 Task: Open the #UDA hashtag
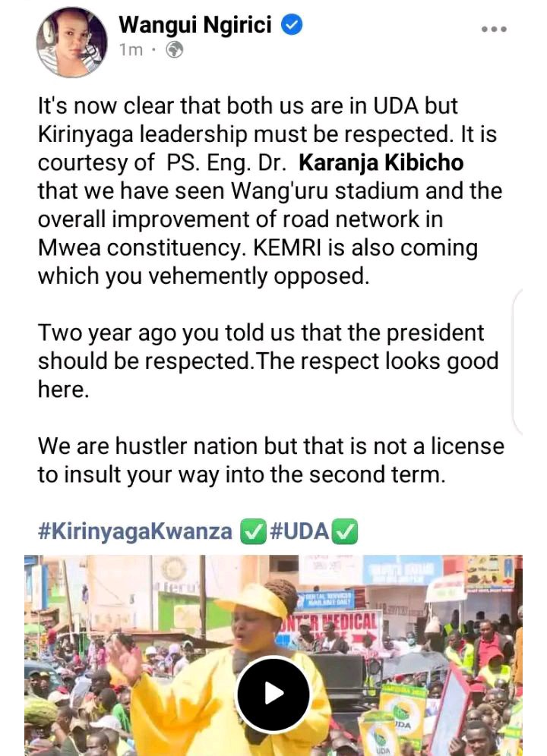point(299,531)
